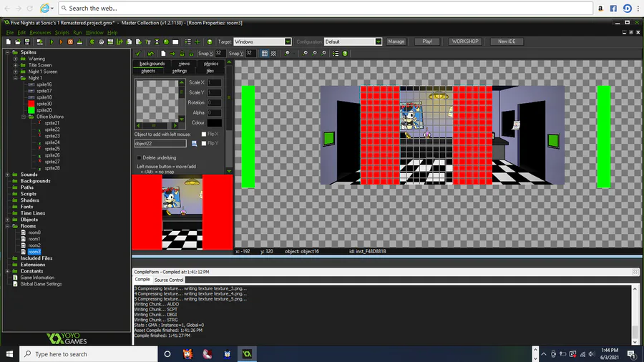Screen dimensions: 644x362
Task: Open Global Game Settings
Action: 41,284
